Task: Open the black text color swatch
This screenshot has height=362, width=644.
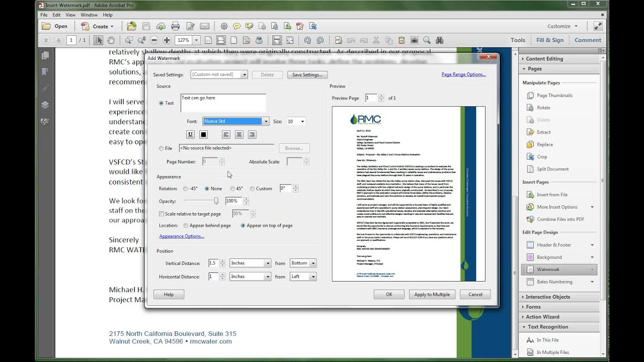Action: pyautogui.click(x=203, y=134)
